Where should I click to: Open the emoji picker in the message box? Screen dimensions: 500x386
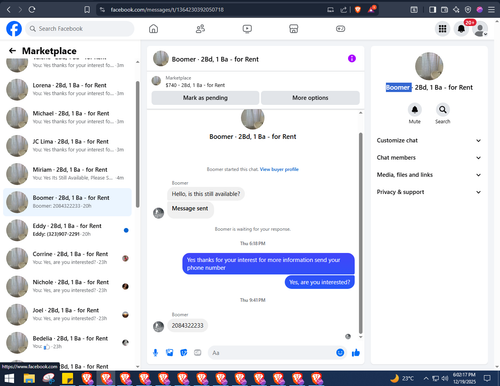[x=340, y=353]
